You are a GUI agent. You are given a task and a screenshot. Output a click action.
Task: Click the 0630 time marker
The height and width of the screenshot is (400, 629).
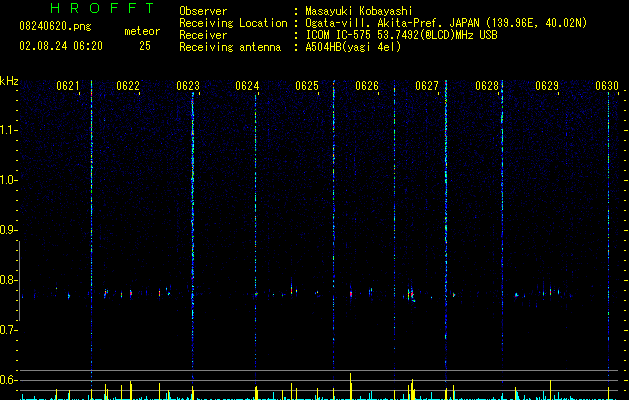coord(607,86)
